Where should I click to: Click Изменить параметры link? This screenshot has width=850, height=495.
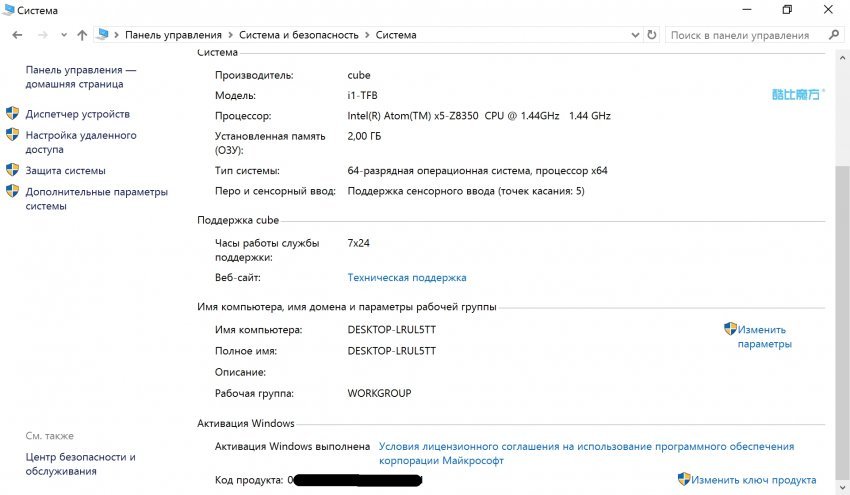(764, 337)
